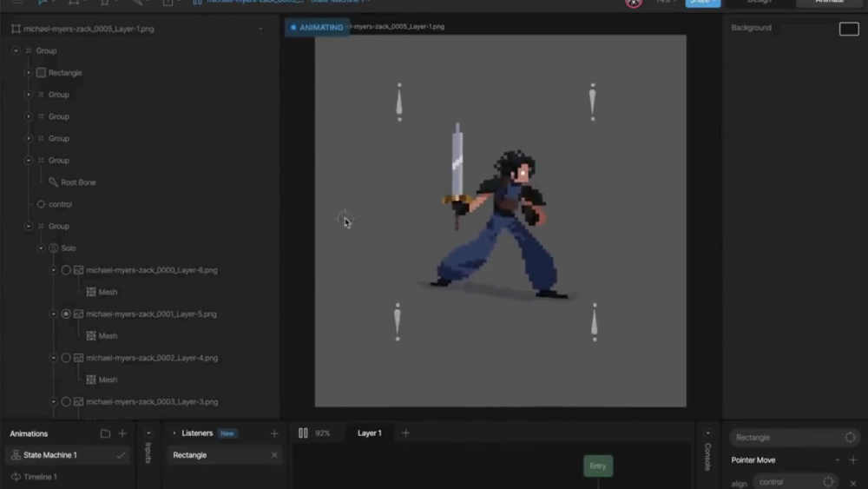Activate solo radio for zack_0003_Layer-3.png

coord(66,401)
